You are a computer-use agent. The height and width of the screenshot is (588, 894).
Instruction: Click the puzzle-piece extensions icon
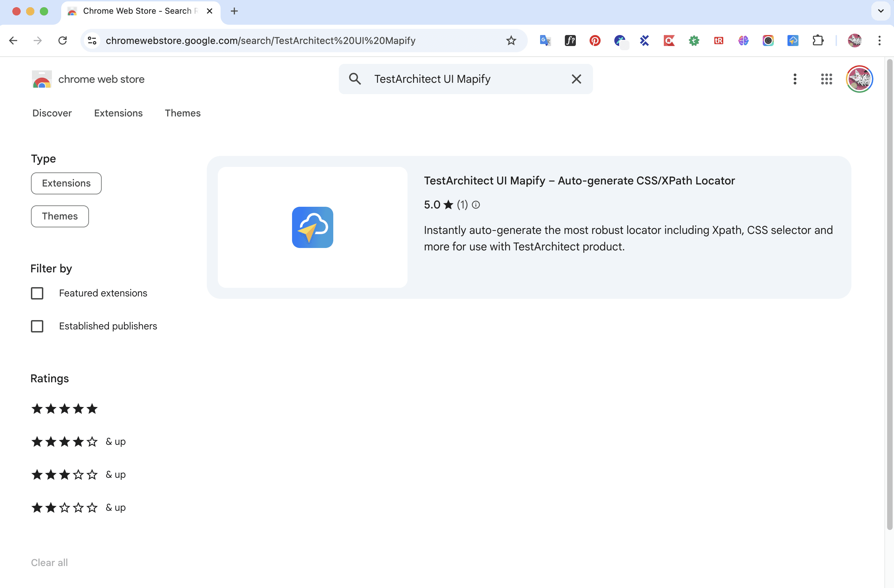tap(818, 41)
